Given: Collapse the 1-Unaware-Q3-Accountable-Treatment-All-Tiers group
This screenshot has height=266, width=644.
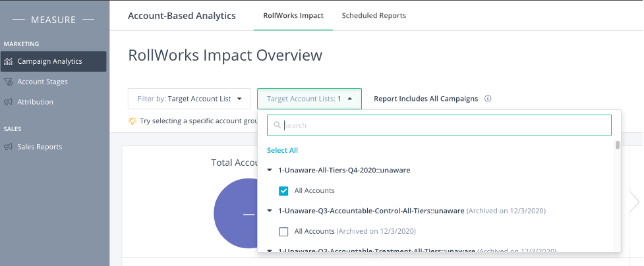Looking at the screenshot, I should click(270, 250).
